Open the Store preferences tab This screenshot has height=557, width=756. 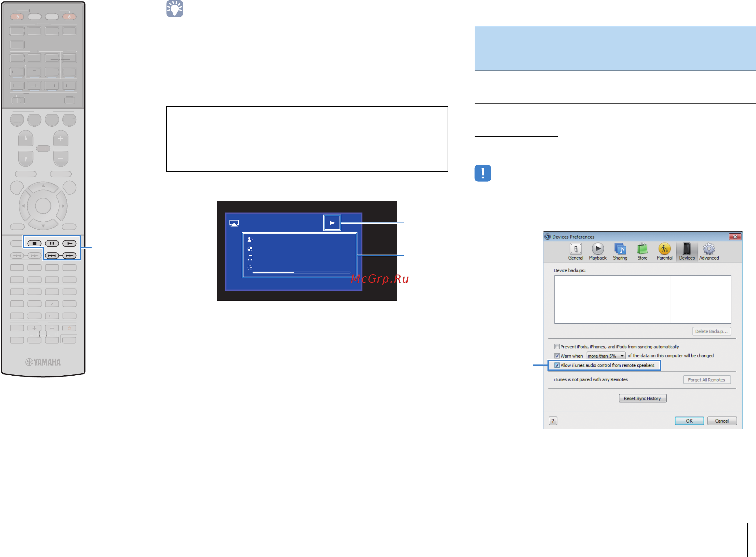point(642,252)
